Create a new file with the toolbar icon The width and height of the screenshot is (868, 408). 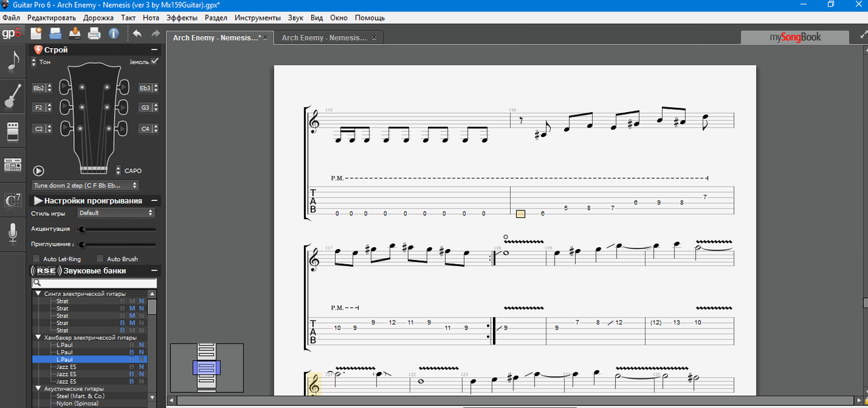click(x=36, y=33)
